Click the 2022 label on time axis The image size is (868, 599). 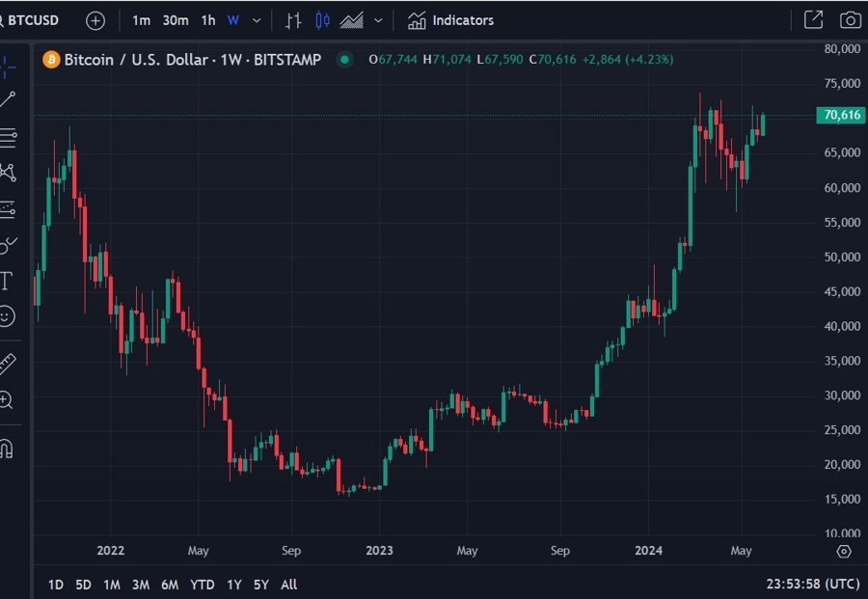(111, 550)
